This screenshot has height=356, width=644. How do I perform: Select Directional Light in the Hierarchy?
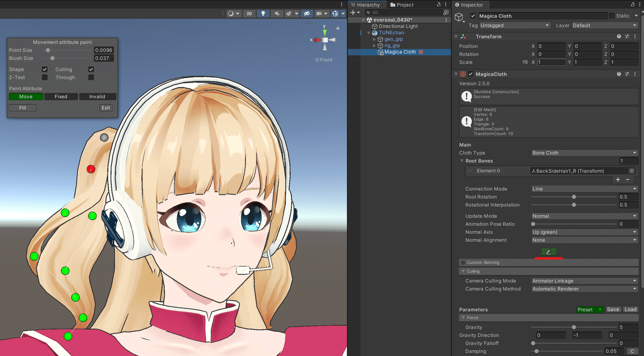pyautogui.click(x=398, y=26)
